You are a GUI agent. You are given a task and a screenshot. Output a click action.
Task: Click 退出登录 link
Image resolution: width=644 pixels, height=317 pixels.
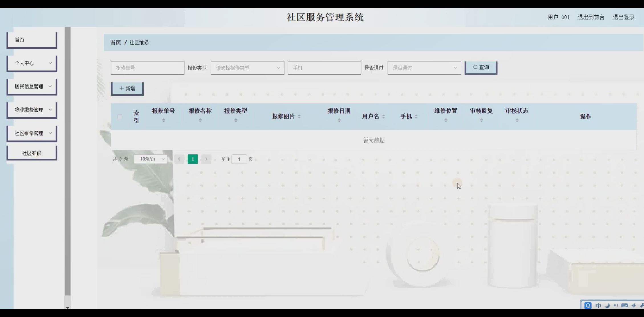[623, 17]
